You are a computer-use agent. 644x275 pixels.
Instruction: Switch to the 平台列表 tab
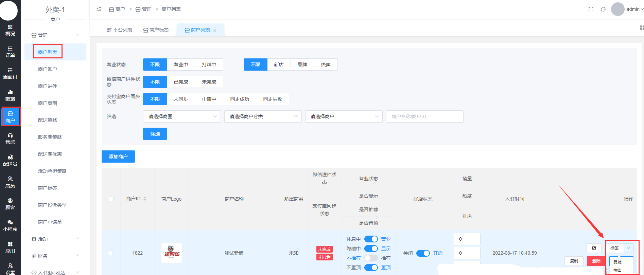click(x=119, y=30)
